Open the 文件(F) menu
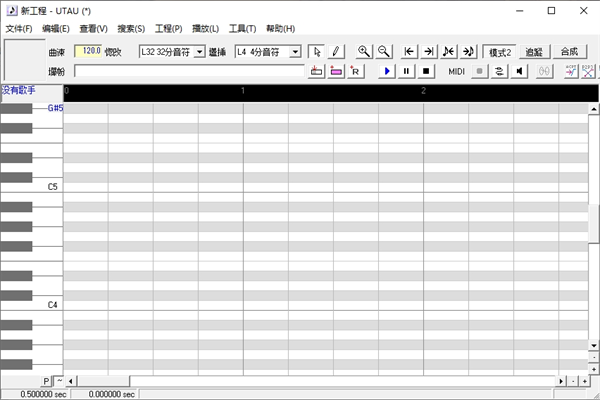 (19, 28)
